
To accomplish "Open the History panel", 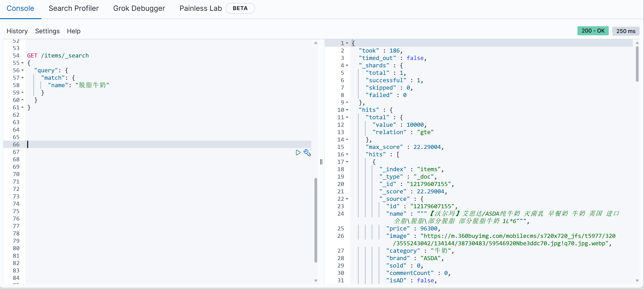I will click(17, 31).
